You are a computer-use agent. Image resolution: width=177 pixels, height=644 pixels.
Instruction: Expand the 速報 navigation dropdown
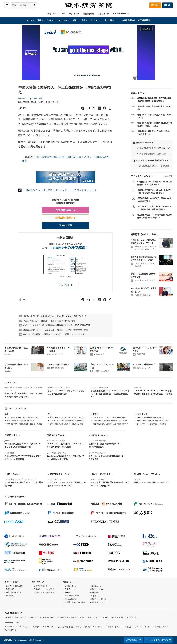pos(40,21)
